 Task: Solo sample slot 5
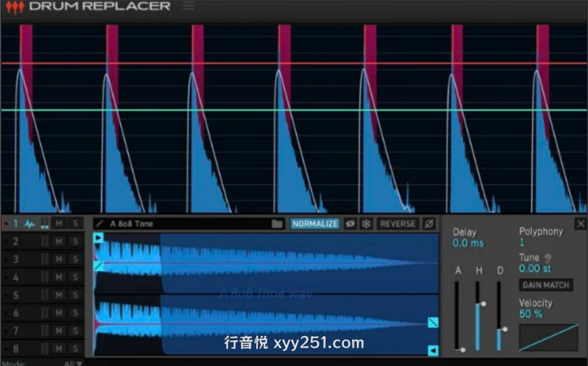75,295
